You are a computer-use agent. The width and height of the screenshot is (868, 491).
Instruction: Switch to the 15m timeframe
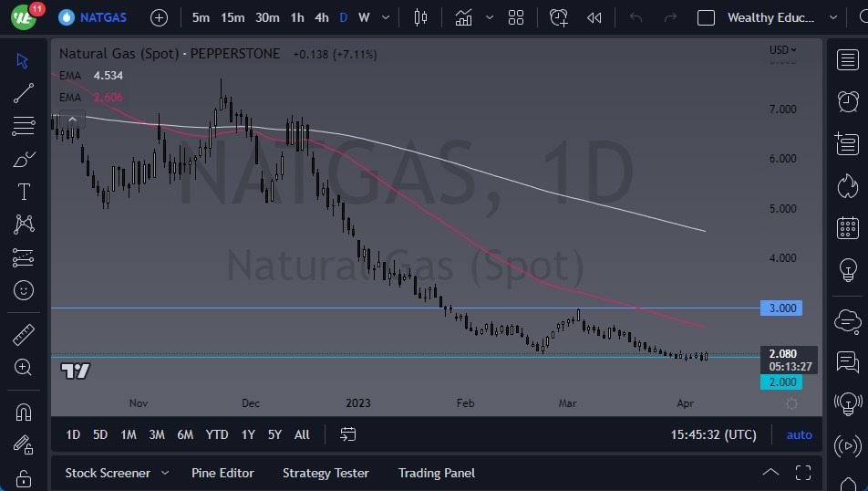(x=232, y=17)
